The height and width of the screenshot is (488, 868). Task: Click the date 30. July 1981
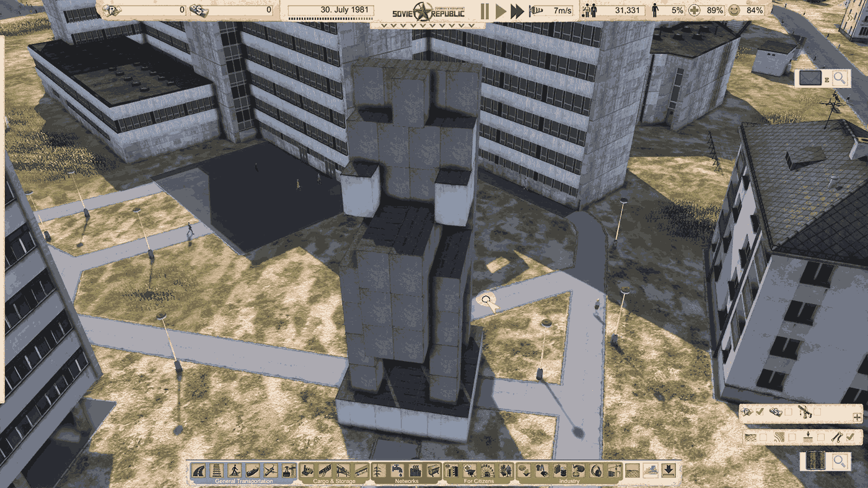344,10
